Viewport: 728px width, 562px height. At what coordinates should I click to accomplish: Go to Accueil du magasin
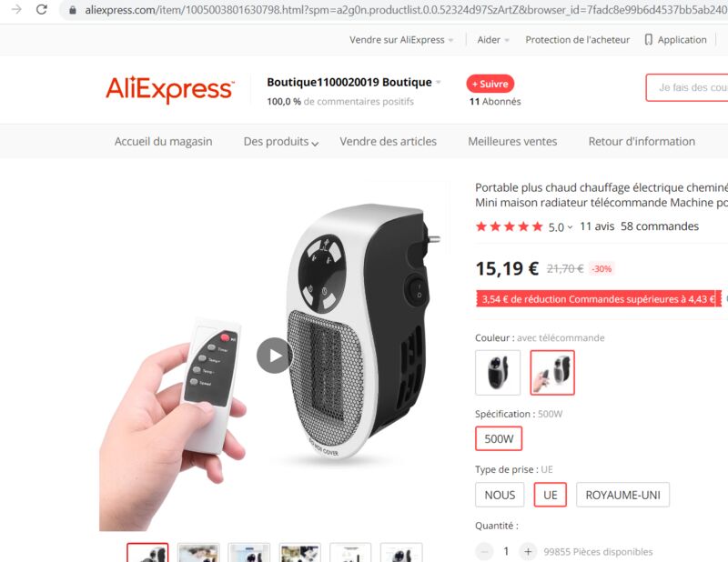pos(164,142)
